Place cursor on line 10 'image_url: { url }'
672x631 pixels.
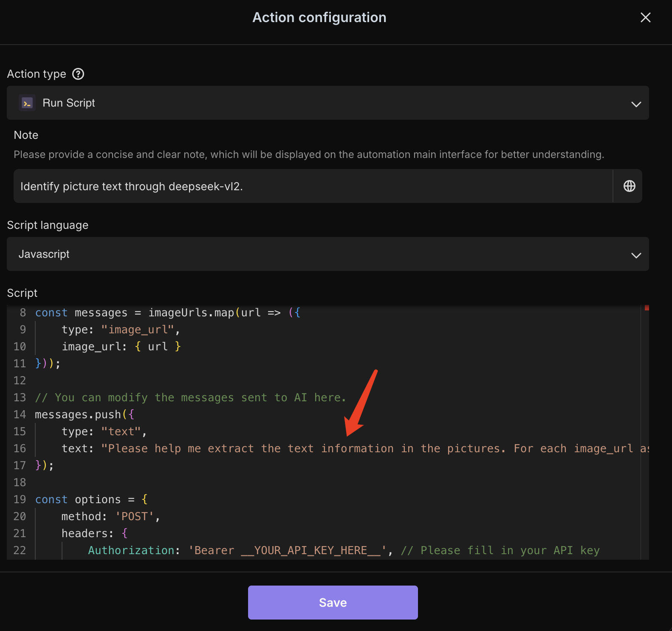coord(121,346)
